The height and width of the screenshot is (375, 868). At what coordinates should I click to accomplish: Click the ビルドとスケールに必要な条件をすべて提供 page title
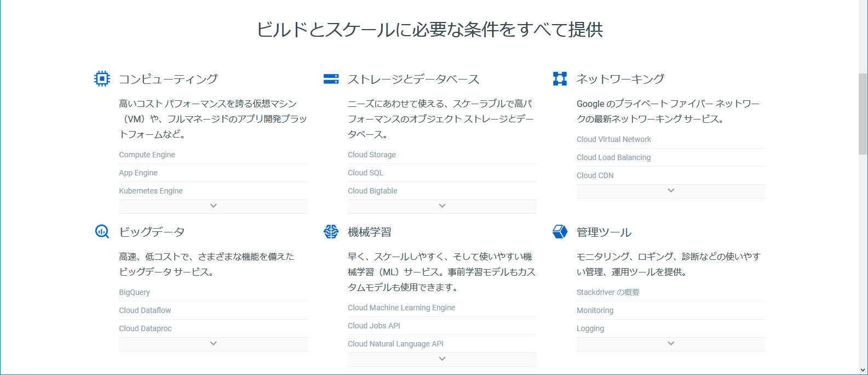pos(430,29)
